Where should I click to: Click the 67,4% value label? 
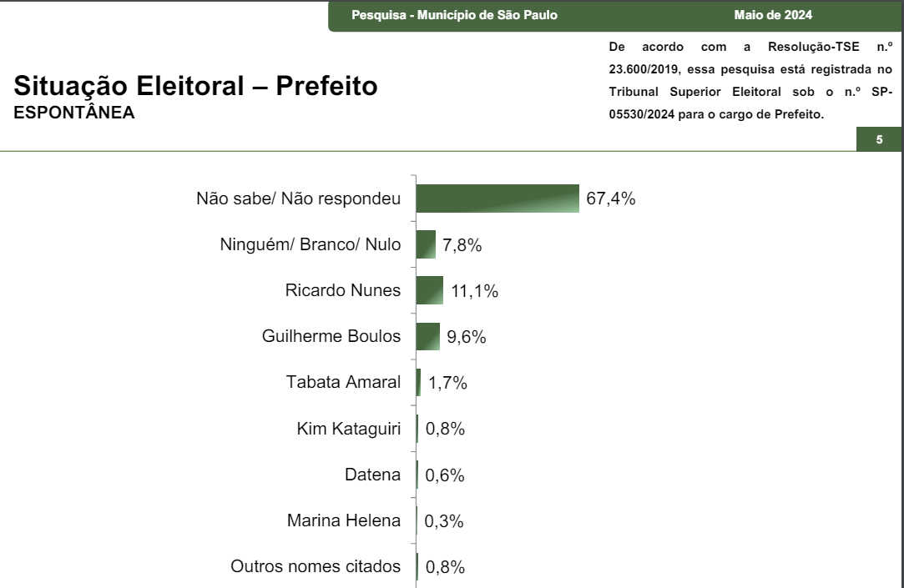click(x=610, y=199)
